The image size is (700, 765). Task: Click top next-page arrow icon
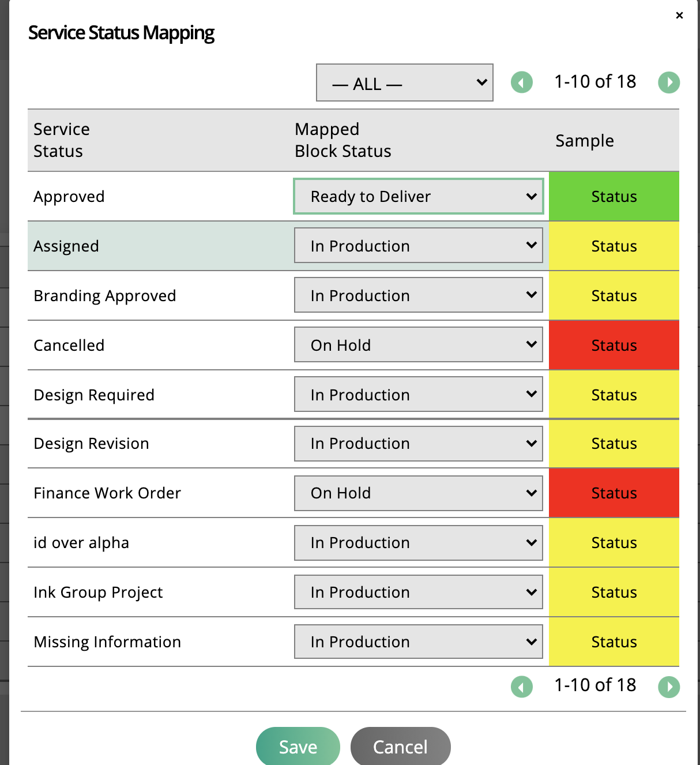[669, 82]
